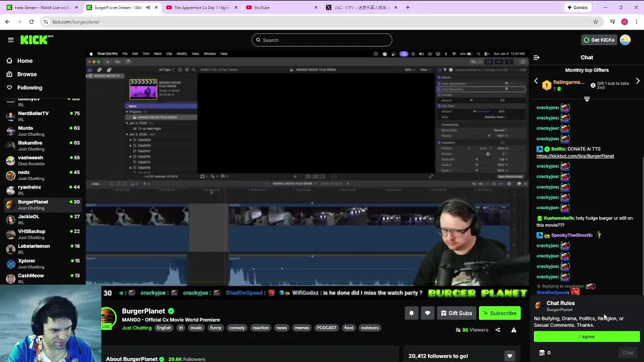Click the food tag
The height and width of the screenshot is (362, 644).
coord(349,328)
